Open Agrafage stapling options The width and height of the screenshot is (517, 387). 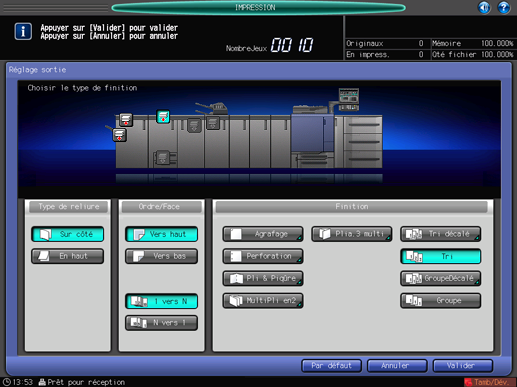263,234
